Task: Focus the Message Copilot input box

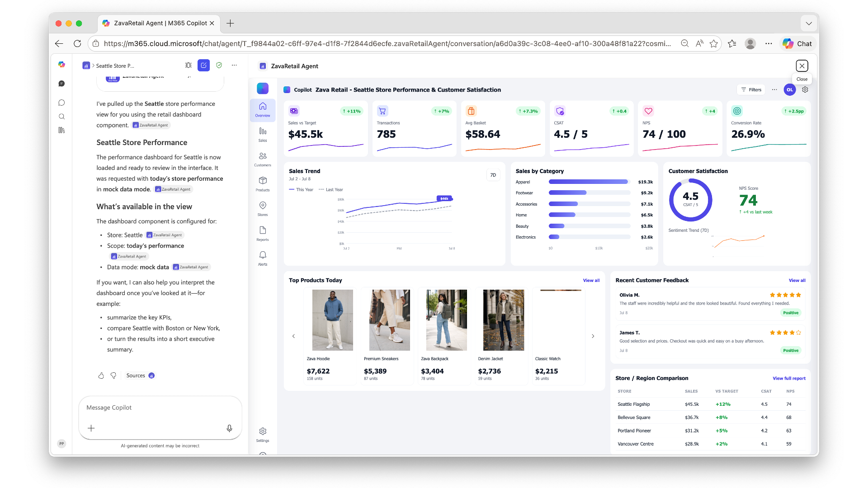Action: pos(160,408)
